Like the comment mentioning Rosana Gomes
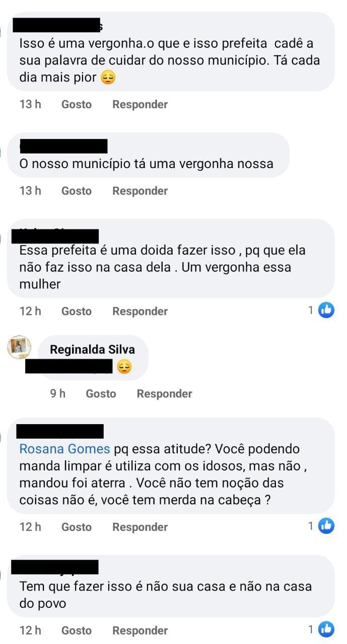Screen dimensions: 347x644 click(77, 527)
